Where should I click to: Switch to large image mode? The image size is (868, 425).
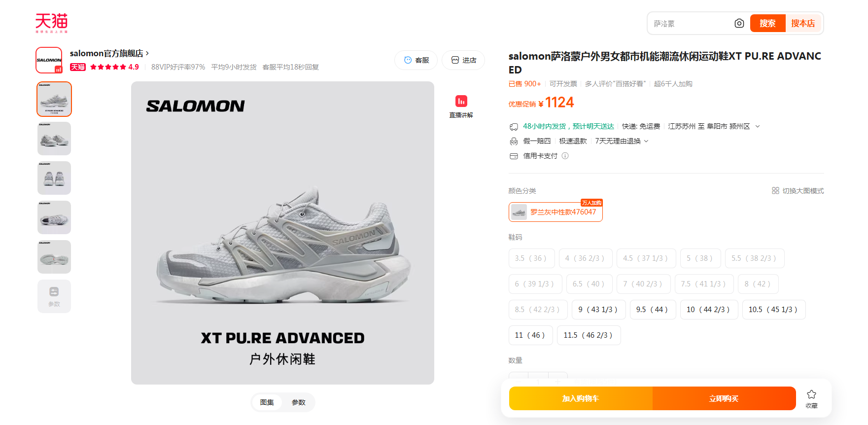click(x=798, y=191)
